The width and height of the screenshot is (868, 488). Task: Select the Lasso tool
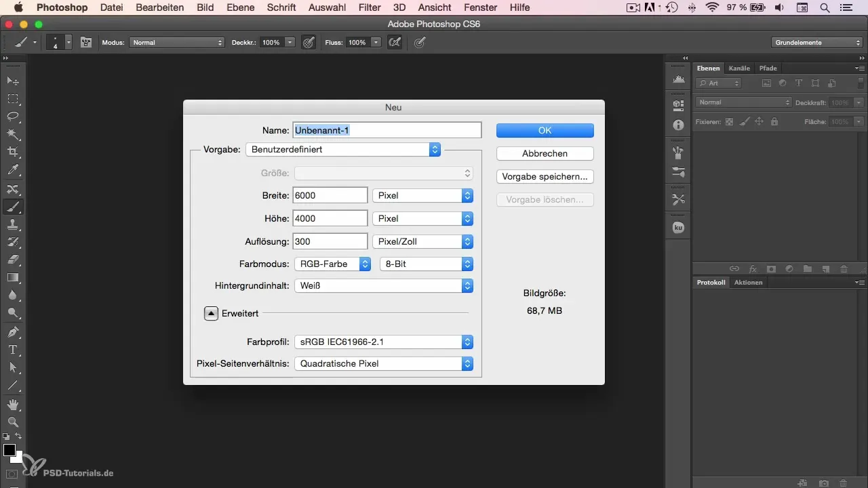(12, 117)
